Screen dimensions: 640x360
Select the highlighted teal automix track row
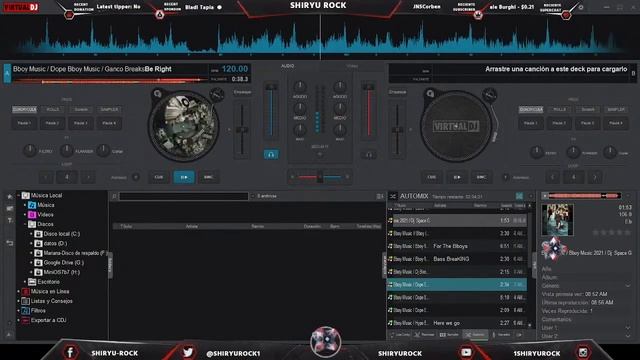pyautogui.click(x=457, y=284)
